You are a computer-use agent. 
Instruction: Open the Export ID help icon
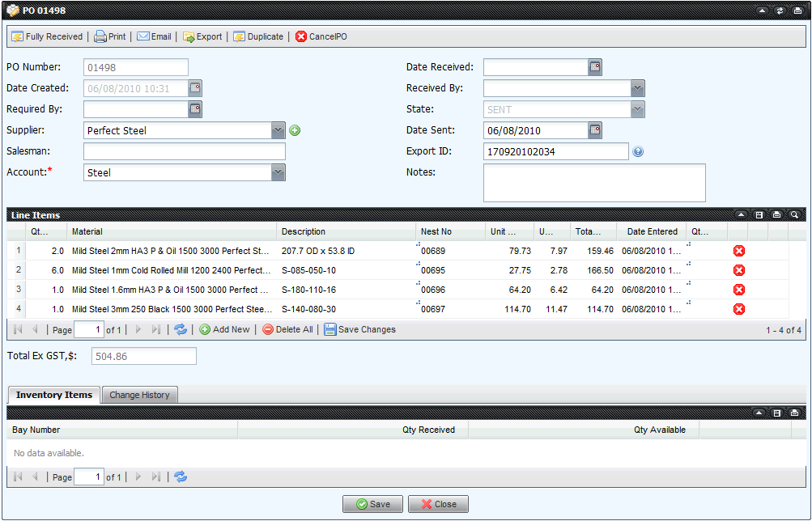point(638,151)
